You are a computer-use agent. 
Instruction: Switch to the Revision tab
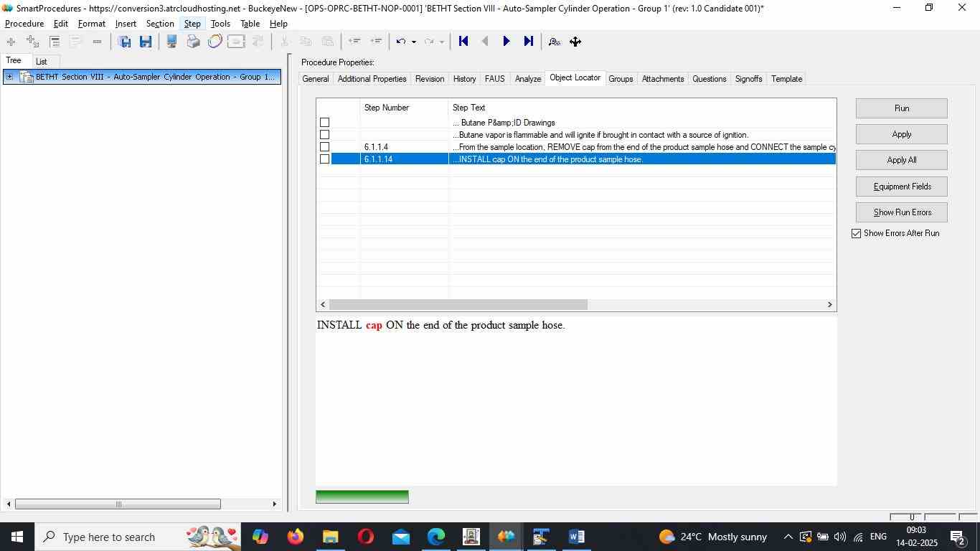point(430,79)
